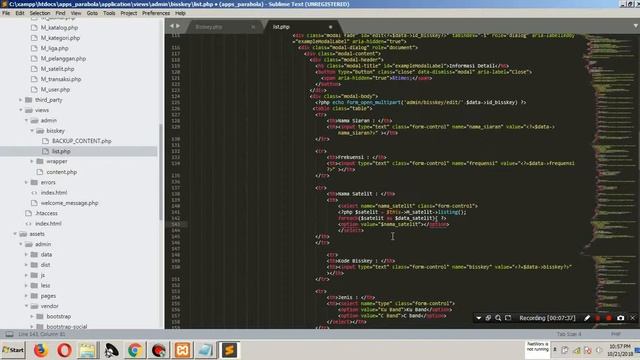Screen dimensions: 640x360
Task: Click the recorder window-mode icon
Action: (488, 318)
